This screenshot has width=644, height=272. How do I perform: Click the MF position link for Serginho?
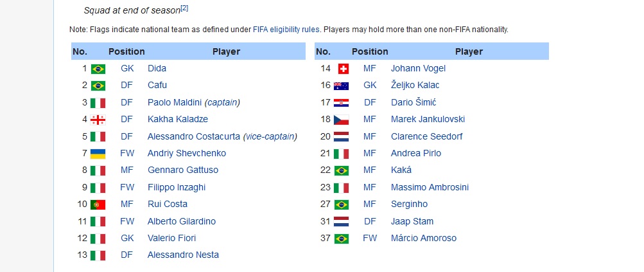click(370, 204)
